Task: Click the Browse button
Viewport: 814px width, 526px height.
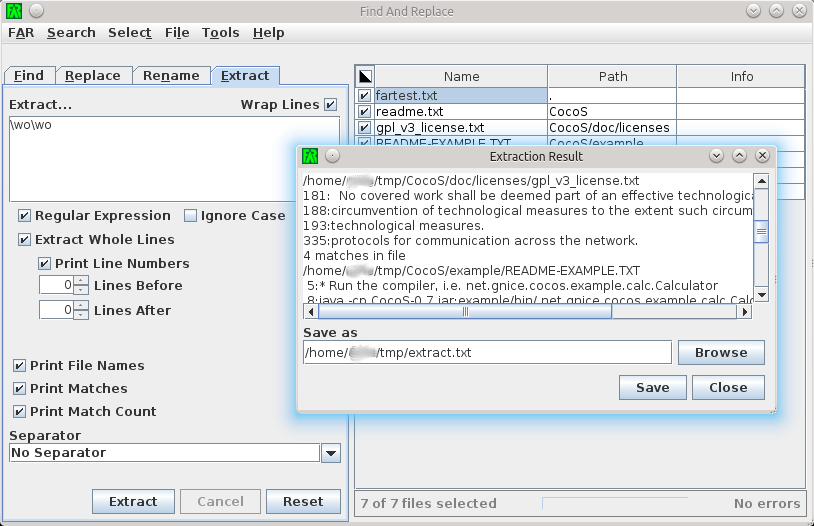Action: [x=721, y=353]
